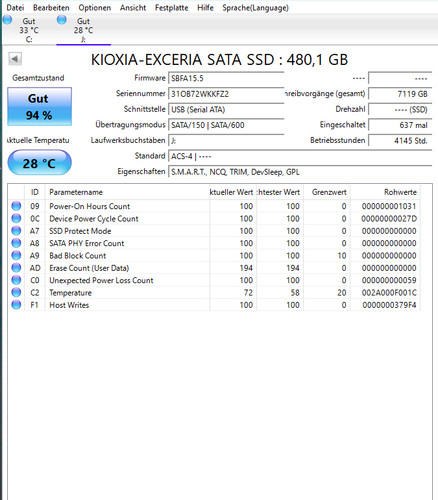The image size is (438, 500).
Task: Click the Drehzahl value ---- (SSD)
Action: 400,109
